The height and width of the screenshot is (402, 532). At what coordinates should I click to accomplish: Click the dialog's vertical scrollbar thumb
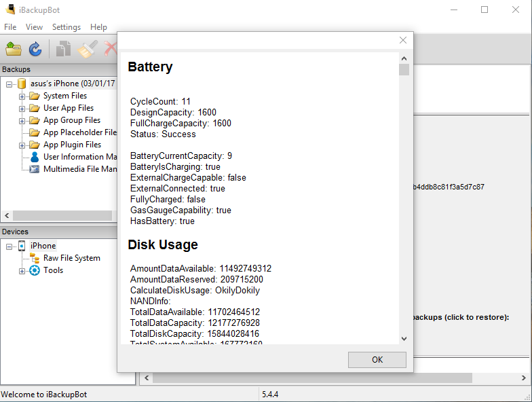click(x=404, y=69)
